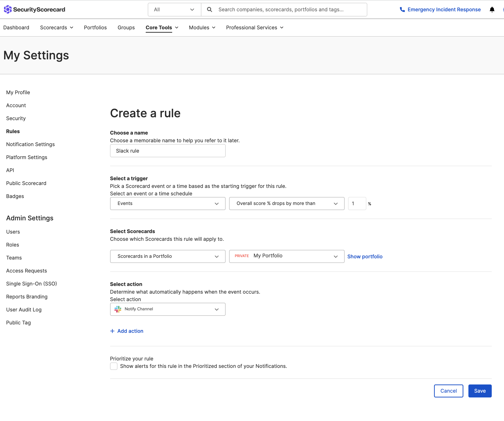This screenshot has width=504, height=421.
Task: Enable showing alerts in the Prioritized section
Action: (113, 366)
